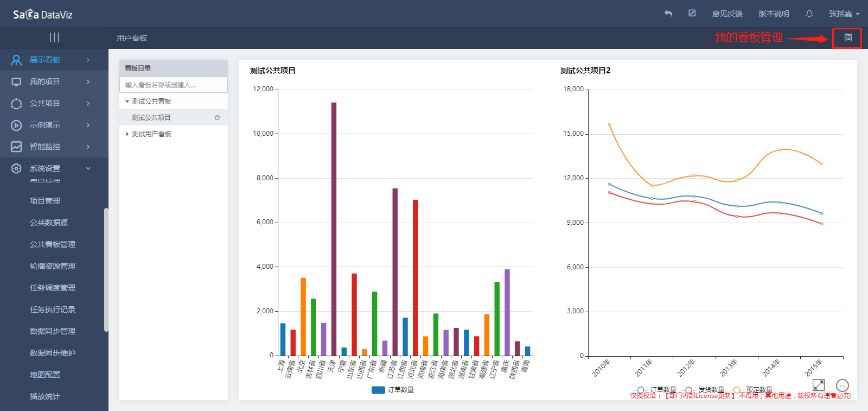Go to 数据同步维护

tap(53, 353)
